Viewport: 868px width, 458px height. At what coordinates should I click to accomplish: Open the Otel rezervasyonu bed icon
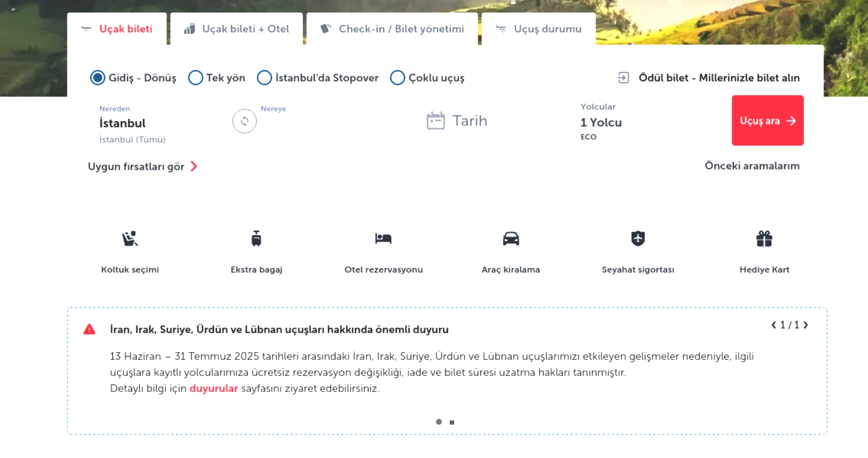point(383,238)
